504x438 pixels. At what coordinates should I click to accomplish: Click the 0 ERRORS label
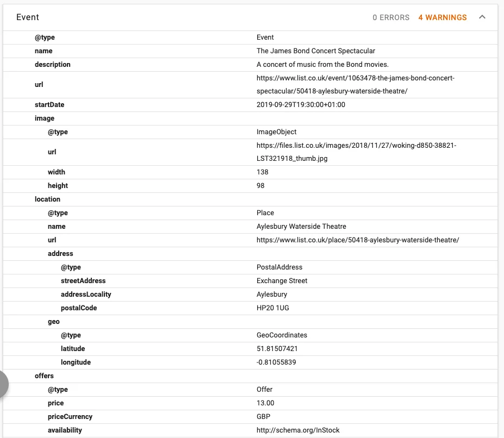[x=391, y=17]
